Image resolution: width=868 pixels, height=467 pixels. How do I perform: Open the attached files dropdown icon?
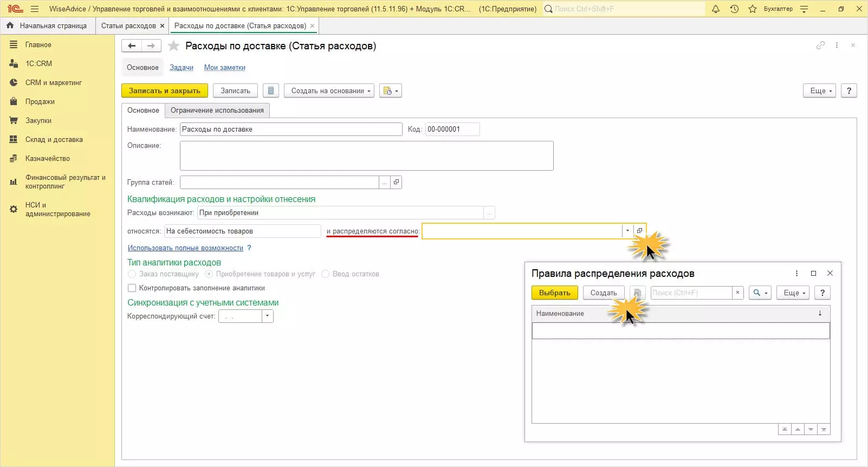coord(391,90)
